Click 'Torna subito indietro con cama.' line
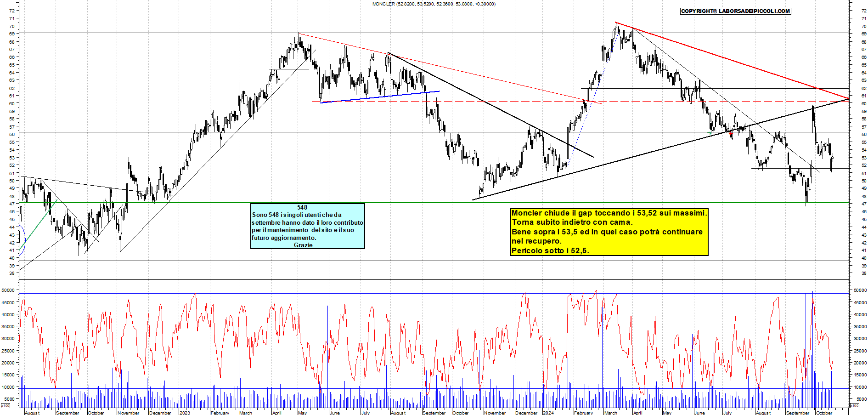 [572, 222]
